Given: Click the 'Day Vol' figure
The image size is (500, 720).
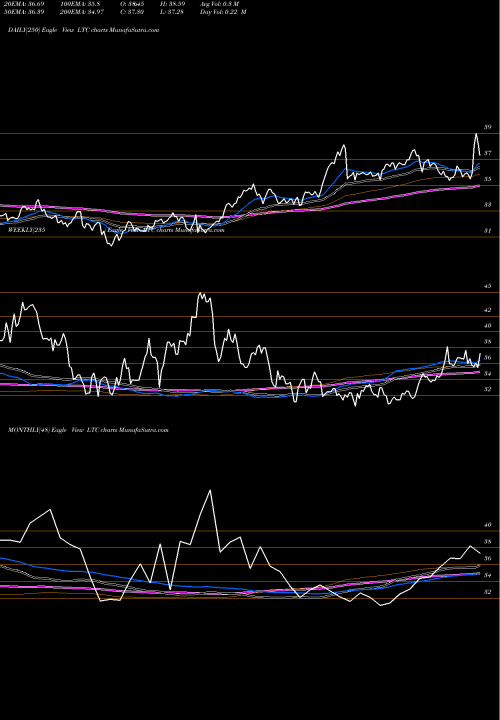Looking at the screenshot, I should 223,12.
